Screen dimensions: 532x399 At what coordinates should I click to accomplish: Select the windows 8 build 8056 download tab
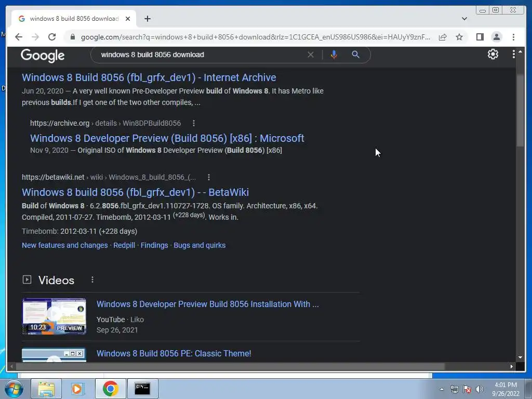pos(74,19)
